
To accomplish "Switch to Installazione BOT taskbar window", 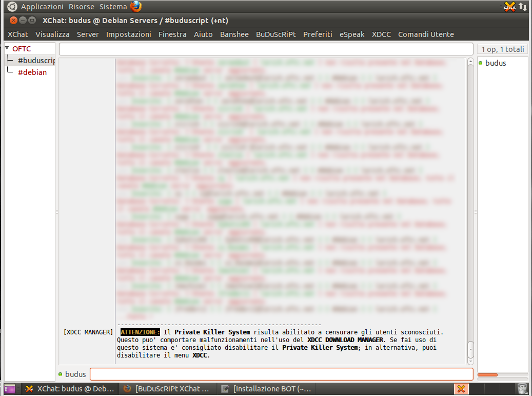I will [266, 388].
